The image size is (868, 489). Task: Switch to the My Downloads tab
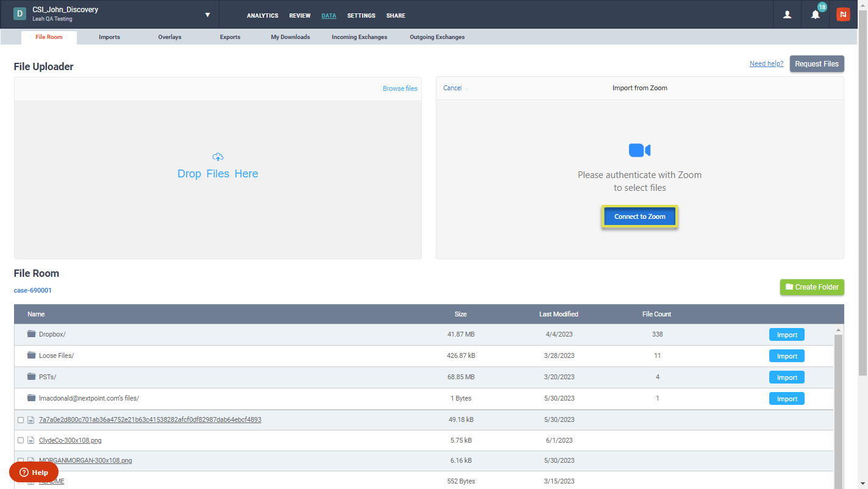tap(291, 37)
